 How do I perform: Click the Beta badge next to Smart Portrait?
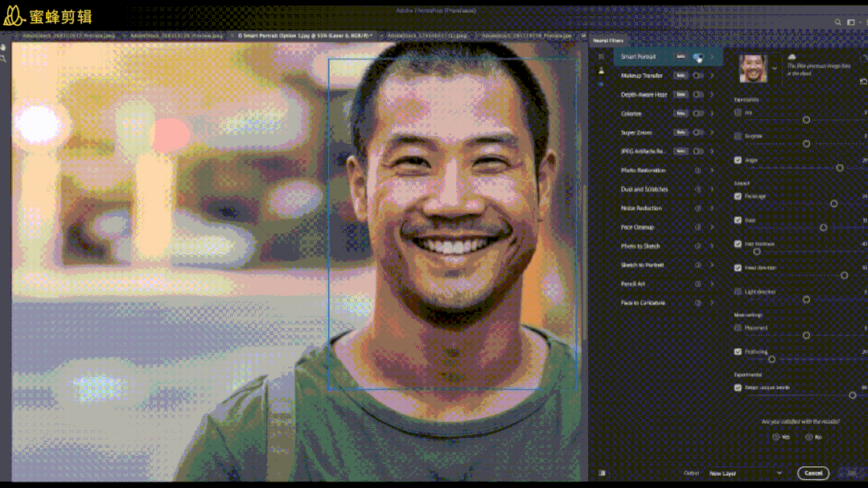pyautogui.click(x=681, y=56)
